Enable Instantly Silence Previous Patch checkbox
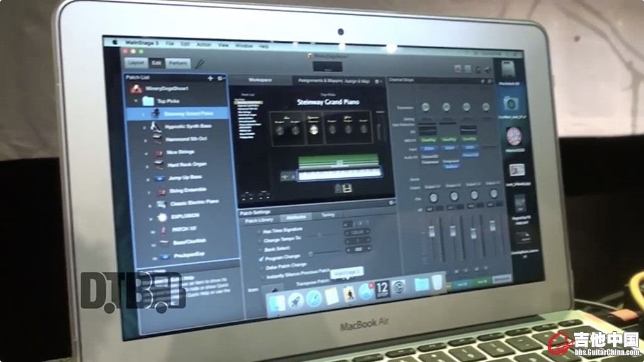 (263, 277)
